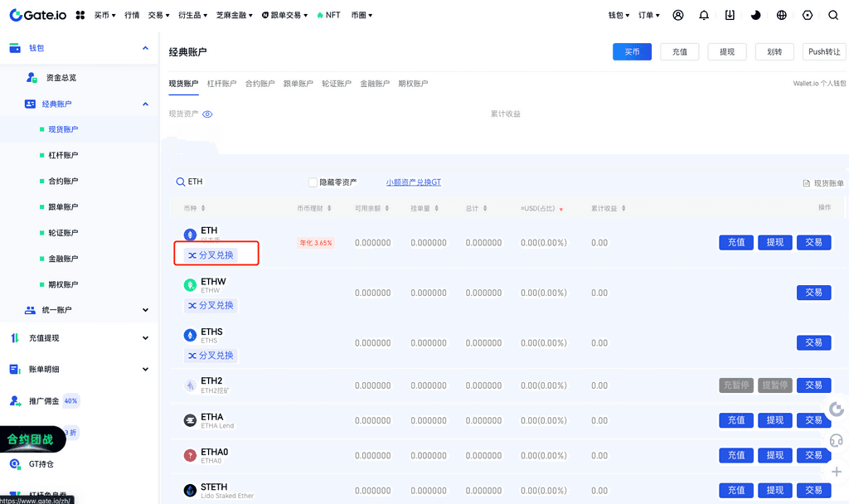Toggle spot assets visibility eye icon
The image size is (849, 504).
[x=207, y=114]
